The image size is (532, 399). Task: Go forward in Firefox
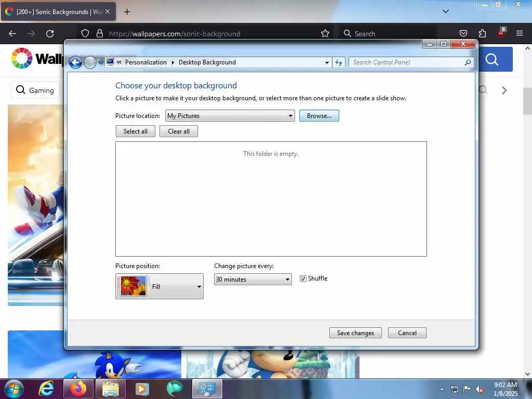[31, 34]
